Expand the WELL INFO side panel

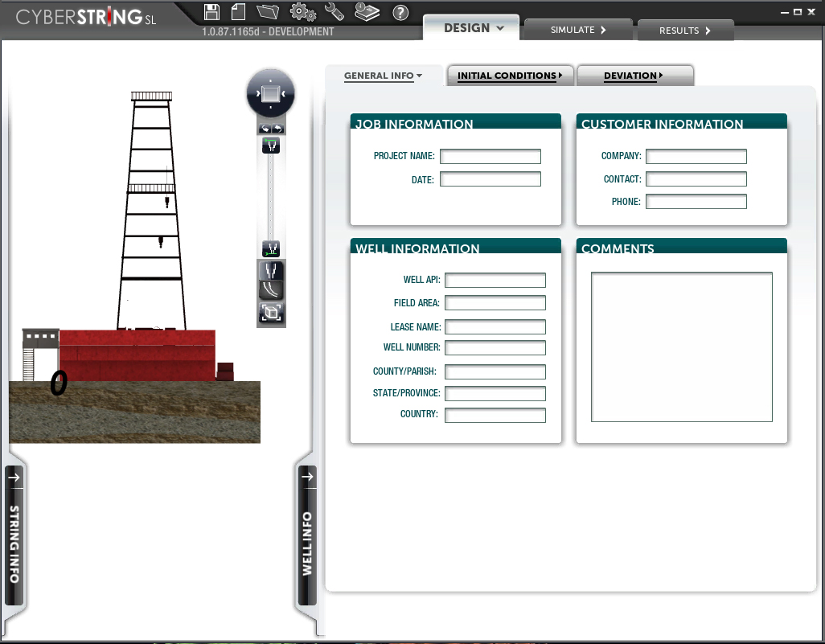[307, 535]
